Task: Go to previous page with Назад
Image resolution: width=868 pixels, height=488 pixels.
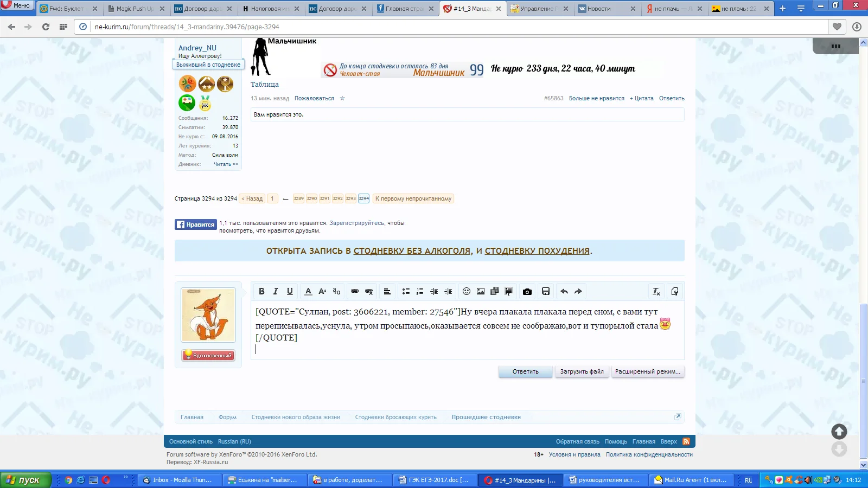Action: pyautogui.click(x=252, y=198)
